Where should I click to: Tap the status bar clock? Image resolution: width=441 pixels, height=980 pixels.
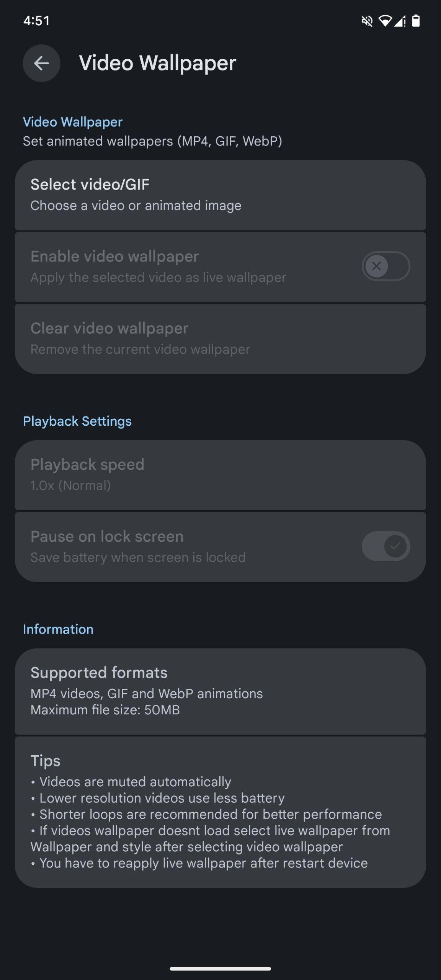(36, 21)
